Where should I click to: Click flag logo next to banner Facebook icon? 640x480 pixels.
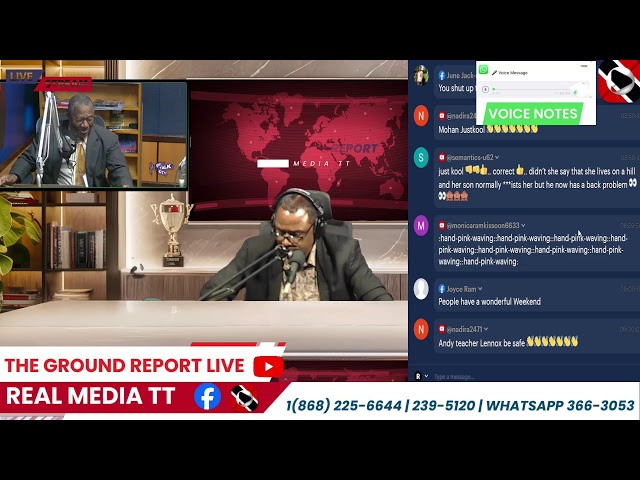(244, 397)
